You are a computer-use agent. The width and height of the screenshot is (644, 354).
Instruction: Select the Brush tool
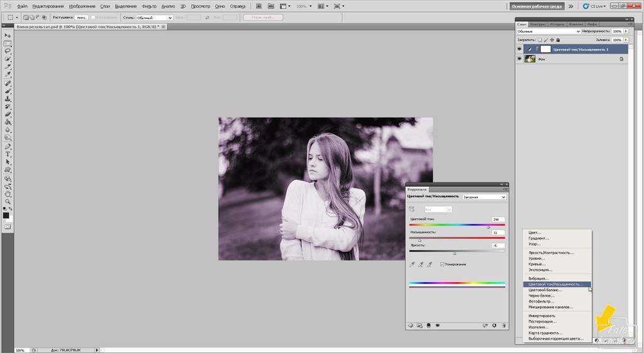[8, 91]
